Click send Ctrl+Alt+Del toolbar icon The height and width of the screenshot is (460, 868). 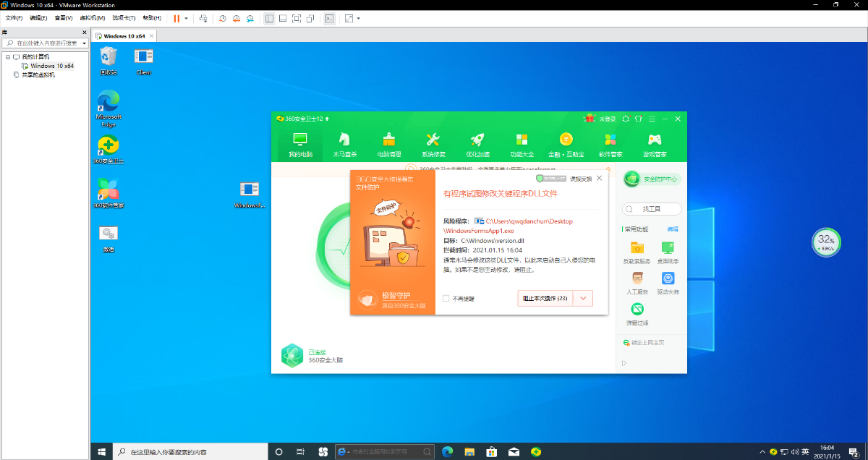204,18
